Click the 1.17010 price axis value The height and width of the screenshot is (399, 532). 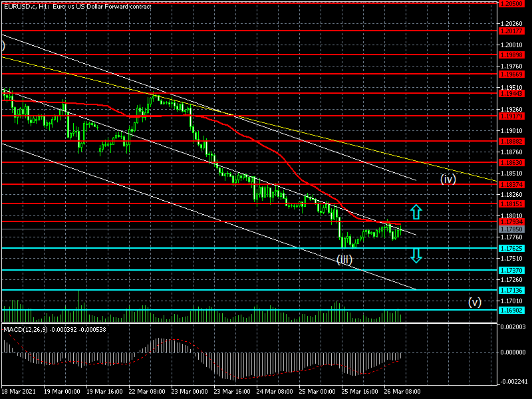point(511,301)
